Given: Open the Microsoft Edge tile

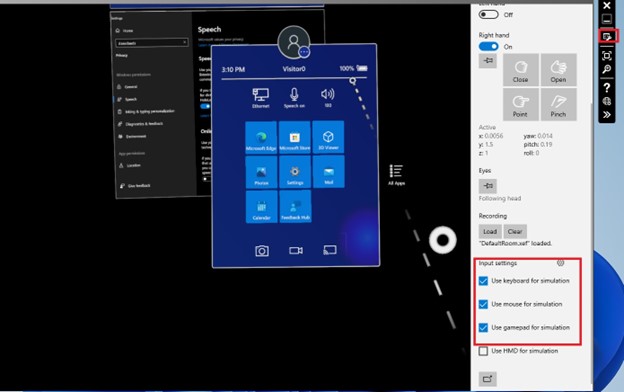Looking at the screenshot, I should click(261, 137).
